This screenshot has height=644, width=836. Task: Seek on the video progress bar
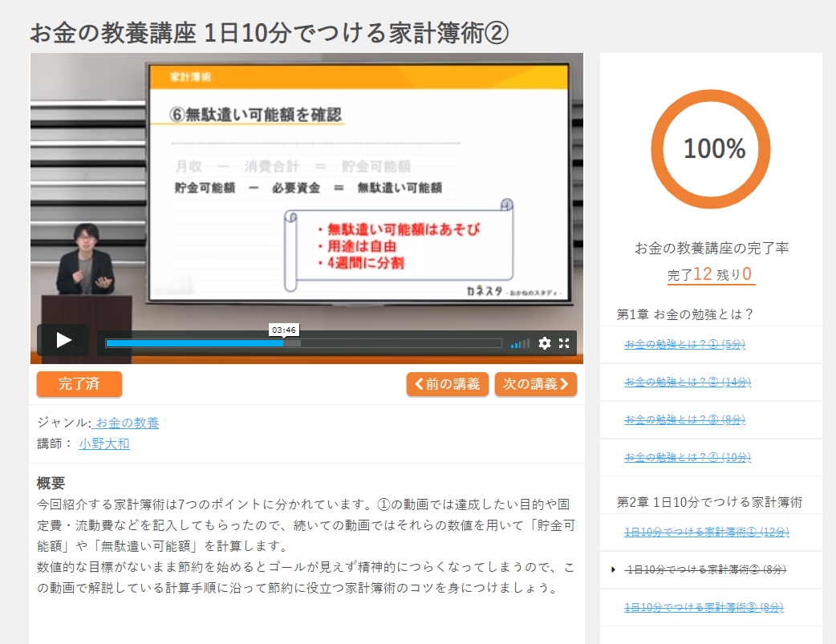(303, 343)
